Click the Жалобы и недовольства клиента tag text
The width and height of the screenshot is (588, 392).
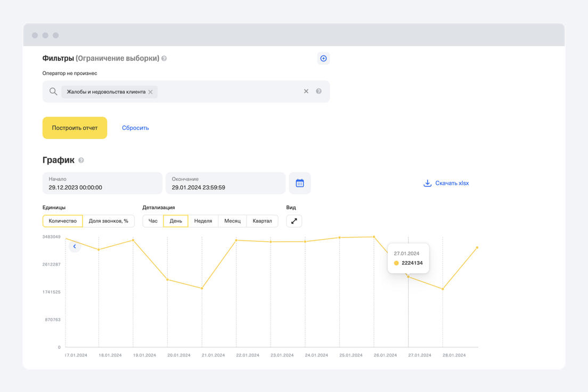(106, 92)
